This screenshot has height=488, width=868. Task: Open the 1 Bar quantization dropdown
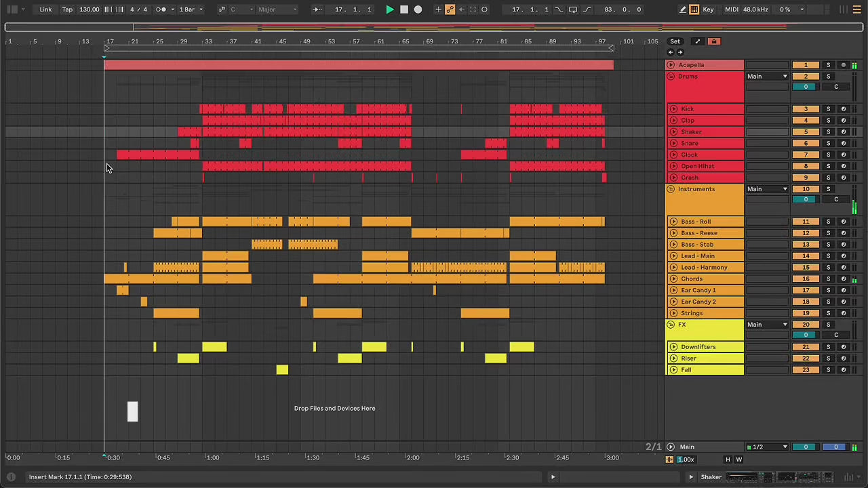click(190, 9)
